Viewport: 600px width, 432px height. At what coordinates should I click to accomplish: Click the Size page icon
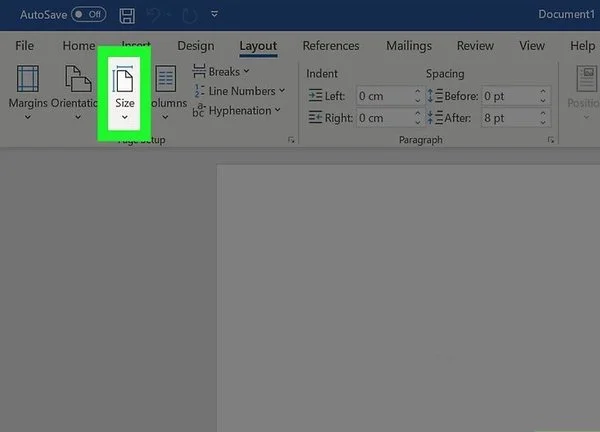[x=123, y=79]
